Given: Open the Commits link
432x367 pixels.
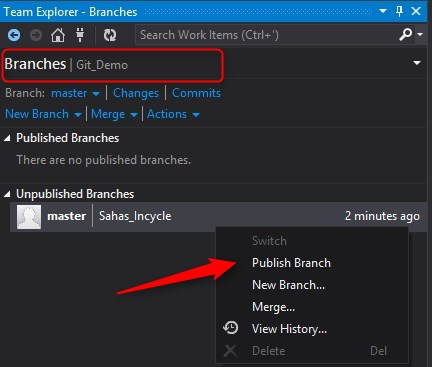Looking at the screenshot, I should pos(196,93).
